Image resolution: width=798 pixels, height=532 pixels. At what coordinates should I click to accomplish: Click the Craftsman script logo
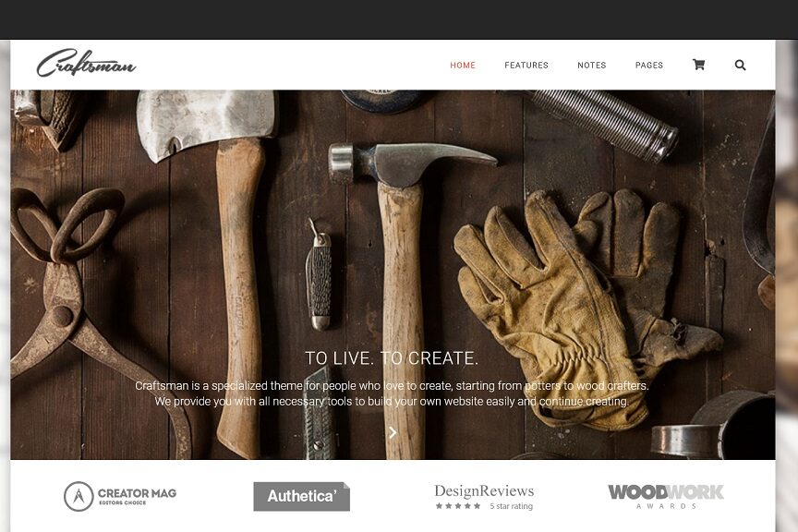(87, 64)
